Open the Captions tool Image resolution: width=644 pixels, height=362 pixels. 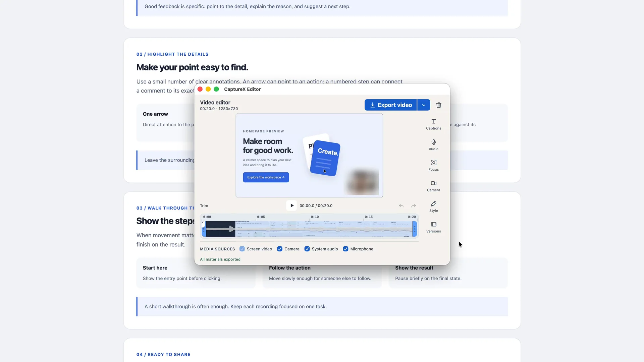[x=433, y=124]
